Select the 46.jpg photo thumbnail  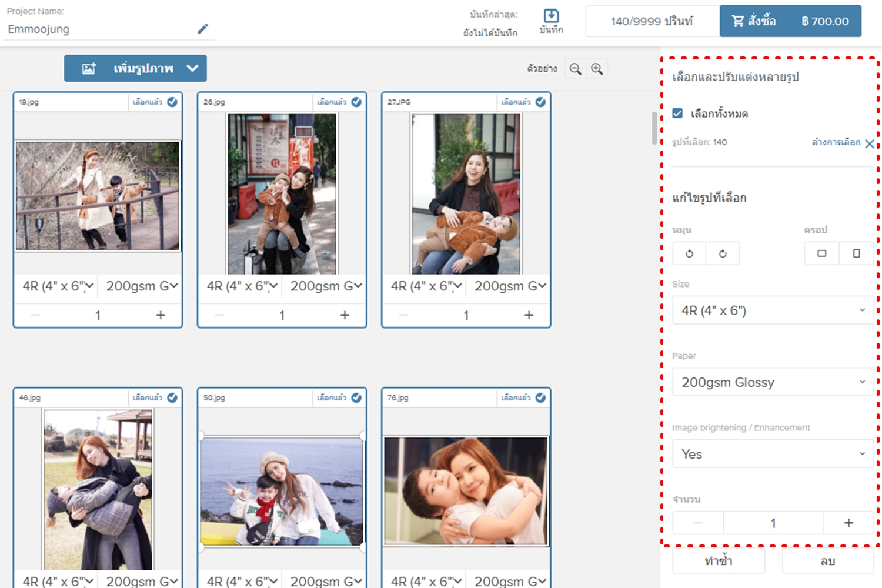[98, 490]
